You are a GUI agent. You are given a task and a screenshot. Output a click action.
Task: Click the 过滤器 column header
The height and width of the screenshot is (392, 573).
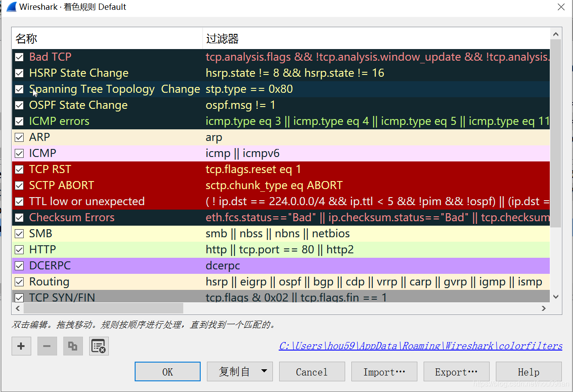click(x=376, y=38)
